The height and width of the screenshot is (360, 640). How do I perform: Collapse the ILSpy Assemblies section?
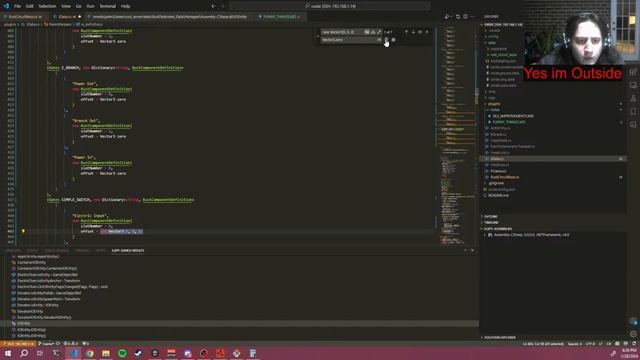[x=498, y=229]
